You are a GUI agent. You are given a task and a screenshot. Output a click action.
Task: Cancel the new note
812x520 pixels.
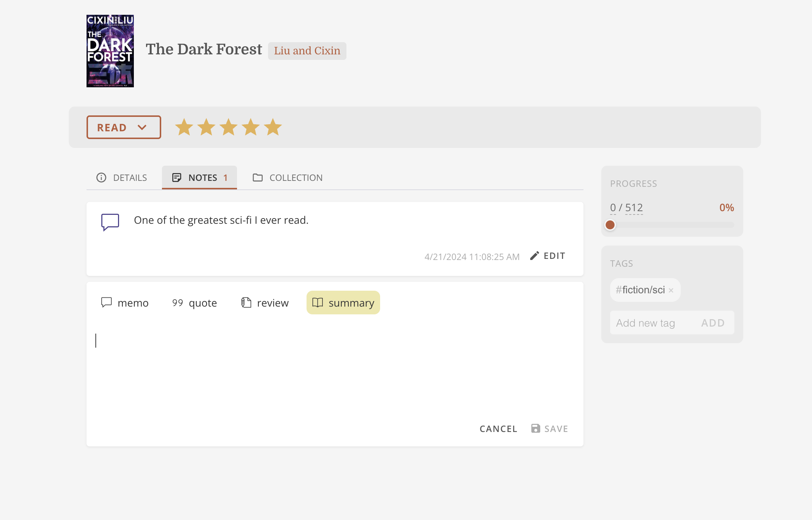[x=498, y=429]
